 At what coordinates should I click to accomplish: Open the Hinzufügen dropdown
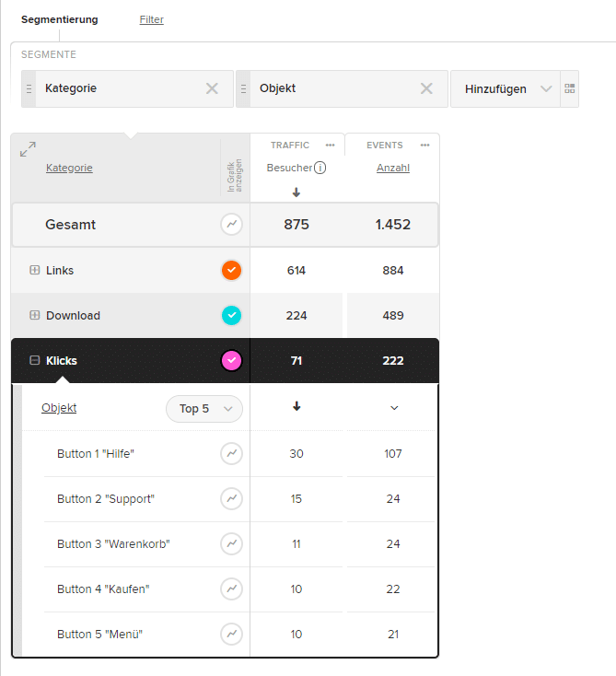(x=506, y=88)
